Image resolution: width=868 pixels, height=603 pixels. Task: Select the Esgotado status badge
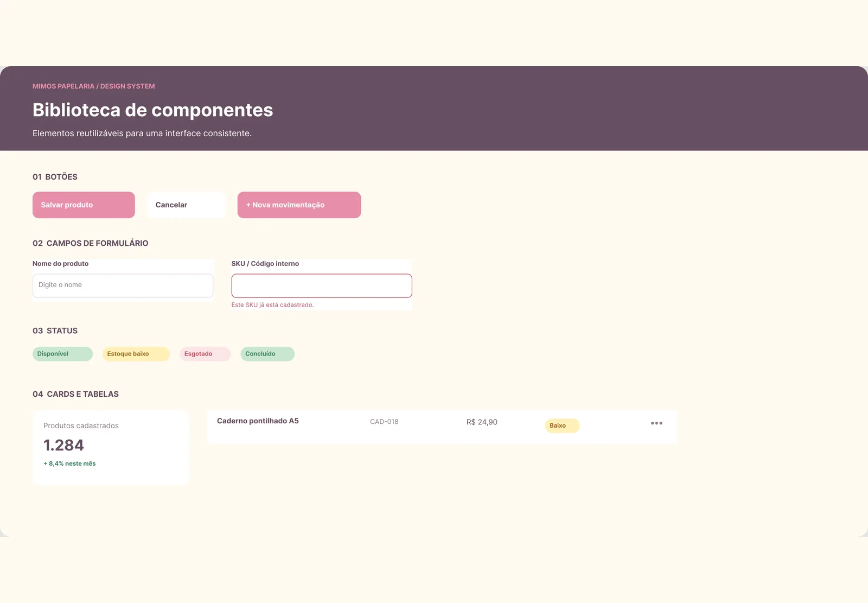[x=205, y=354]
